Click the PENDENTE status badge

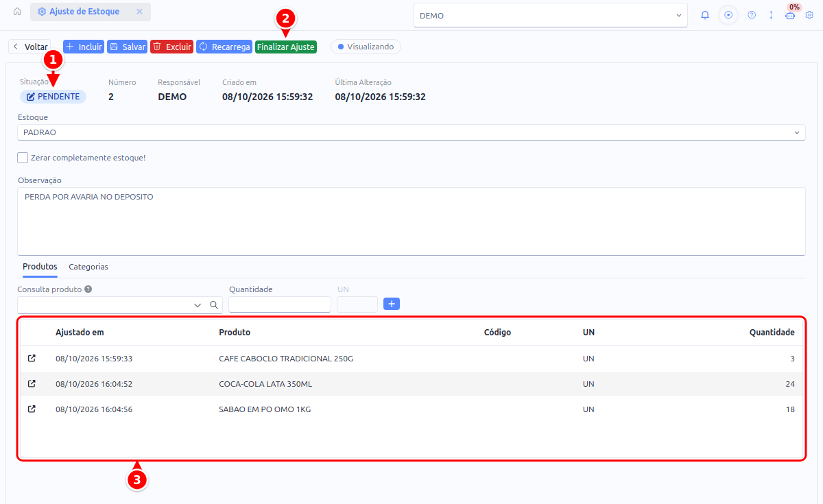click(x=53, y=97)
